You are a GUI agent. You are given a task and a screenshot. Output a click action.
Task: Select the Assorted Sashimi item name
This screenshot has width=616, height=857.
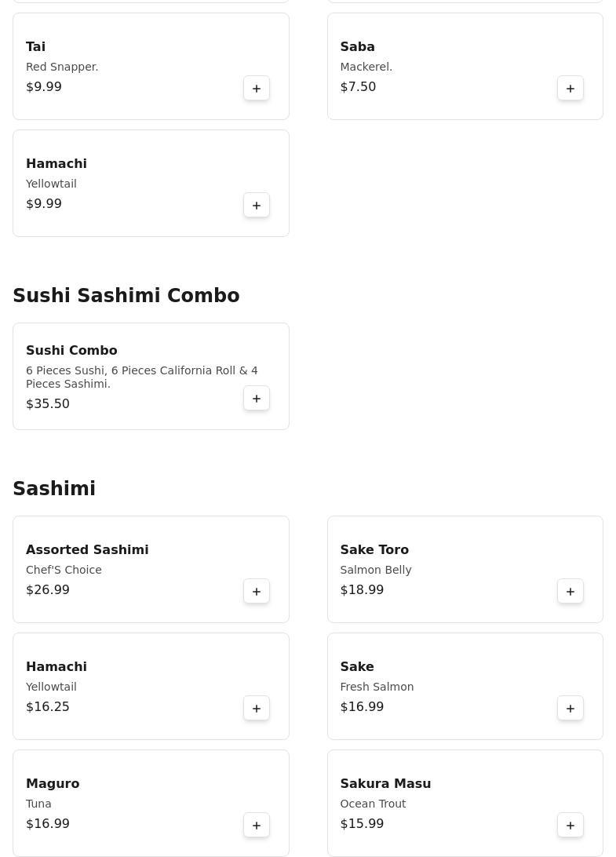pos(87,550)
